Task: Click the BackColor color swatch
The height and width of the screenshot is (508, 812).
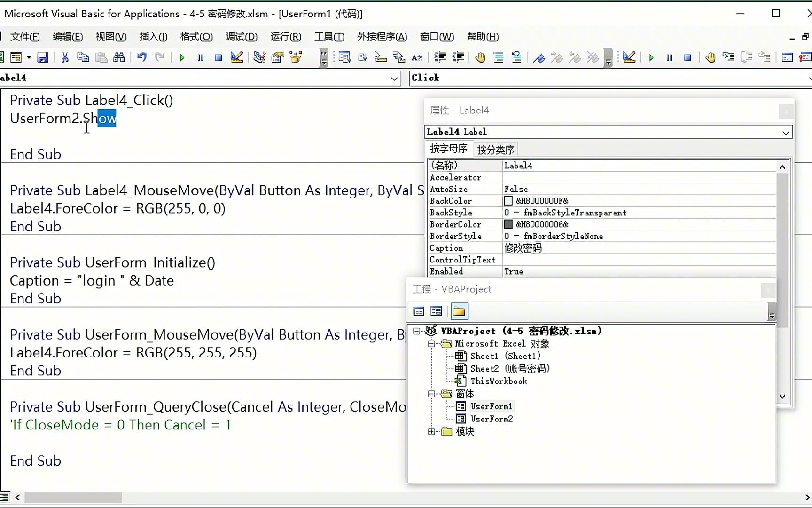Action: click(x=508, y=201)
